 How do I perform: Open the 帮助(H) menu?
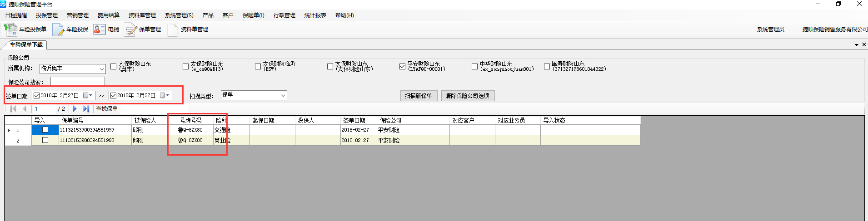(344, 15)
